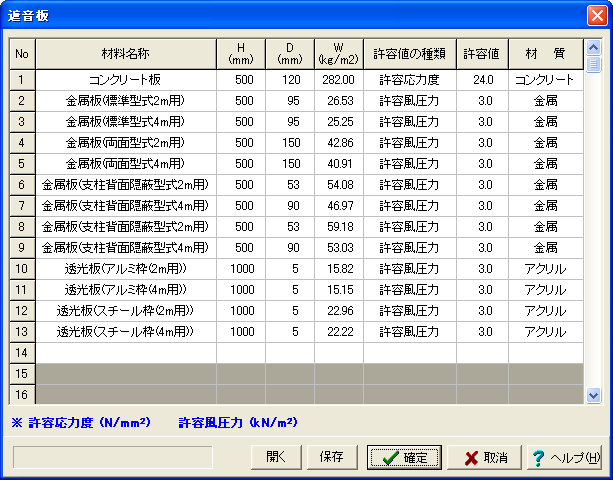Click the 15.15 weight cell
613x480 pixels.
tap(339, 290)
